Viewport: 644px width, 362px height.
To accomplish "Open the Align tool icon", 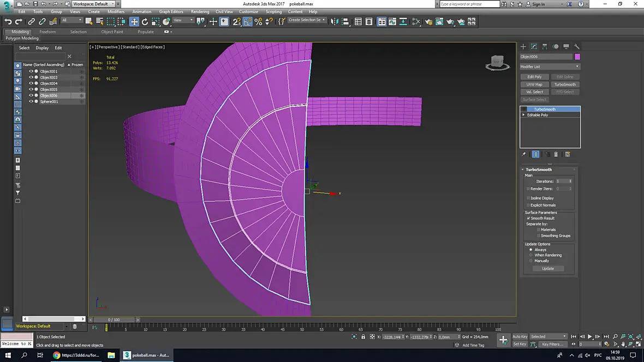I will tap(345, 22).
